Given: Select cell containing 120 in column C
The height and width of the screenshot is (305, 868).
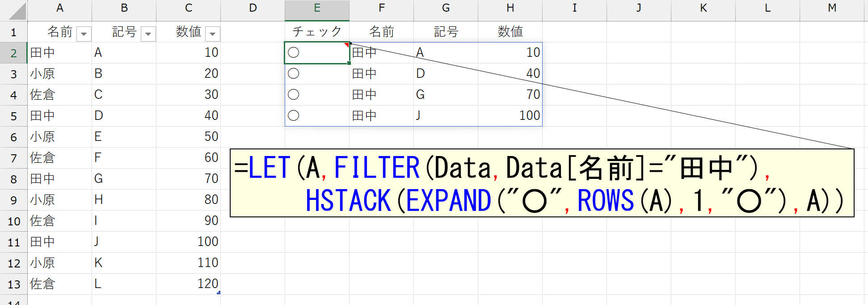Looking at the screenshot, I should pos(188,284).
